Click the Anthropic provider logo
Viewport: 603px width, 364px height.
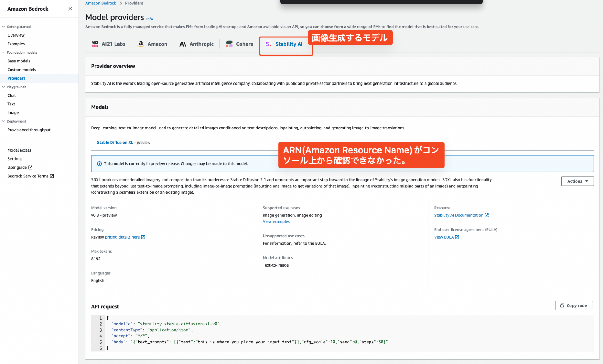point(183,44)
